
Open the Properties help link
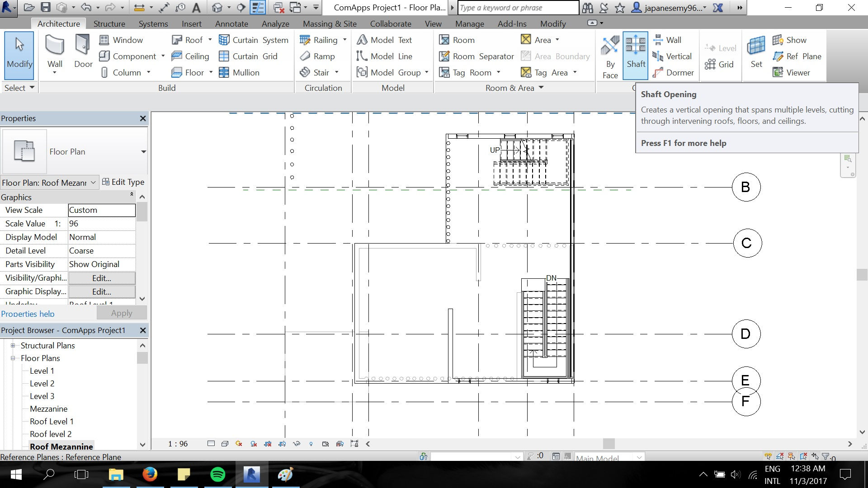click(28, 314)
